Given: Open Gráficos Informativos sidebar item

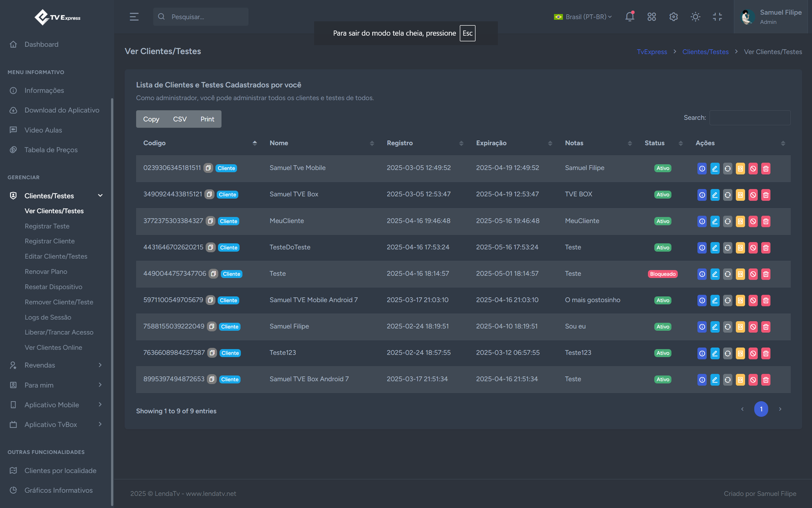Looking at the screenshot, I should 59,491.
